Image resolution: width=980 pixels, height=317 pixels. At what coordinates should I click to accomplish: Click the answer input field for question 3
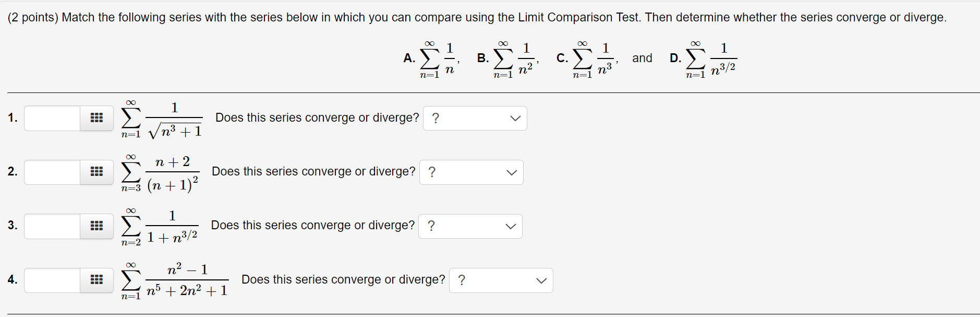52,226
